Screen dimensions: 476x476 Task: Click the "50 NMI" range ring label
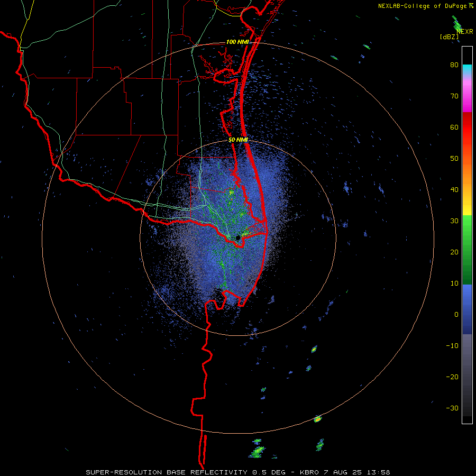click(239, 140)
